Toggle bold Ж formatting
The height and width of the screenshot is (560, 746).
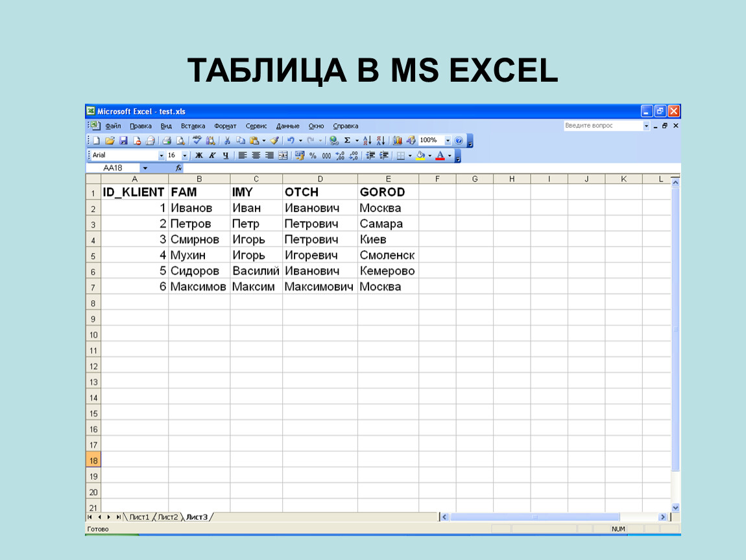(199, 156)
